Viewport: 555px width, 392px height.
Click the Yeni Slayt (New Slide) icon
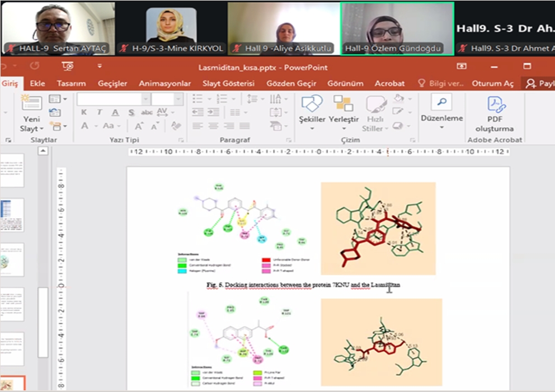tap(31, 105)
